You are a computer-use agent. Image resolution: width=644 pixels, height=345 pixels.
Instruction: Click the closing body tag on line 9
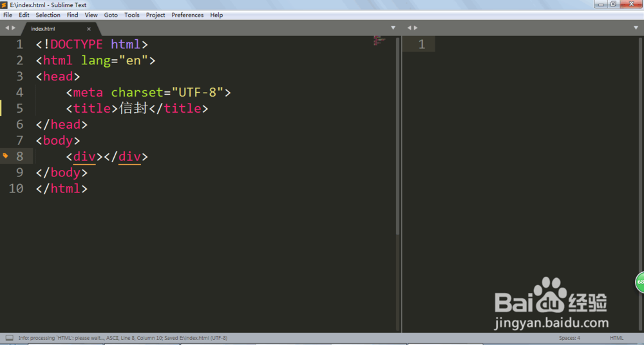click(x=62, y=172)
